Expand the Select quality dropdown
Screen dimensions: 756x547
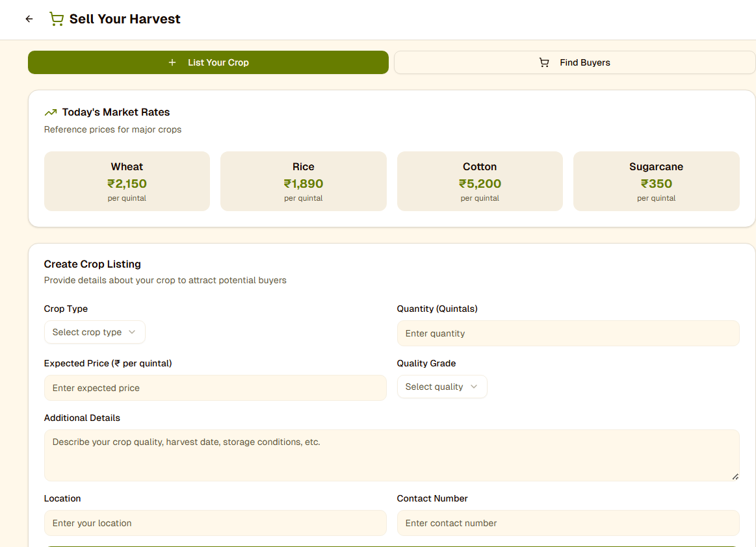pos(441,387)
